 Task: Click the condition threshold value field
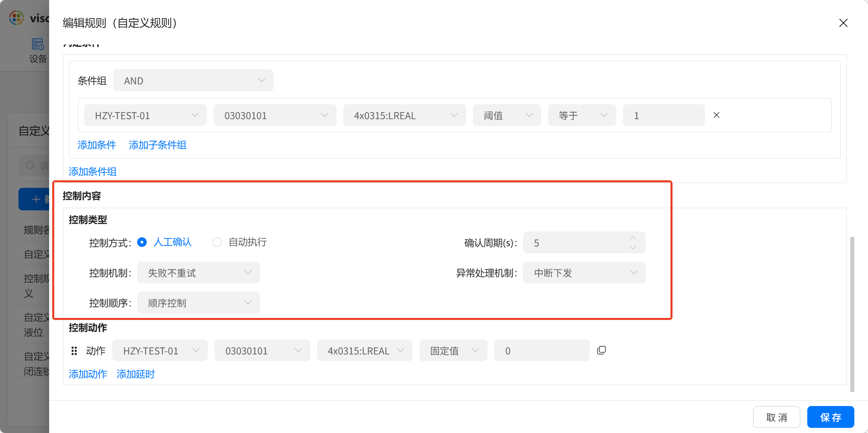(664, 115)
